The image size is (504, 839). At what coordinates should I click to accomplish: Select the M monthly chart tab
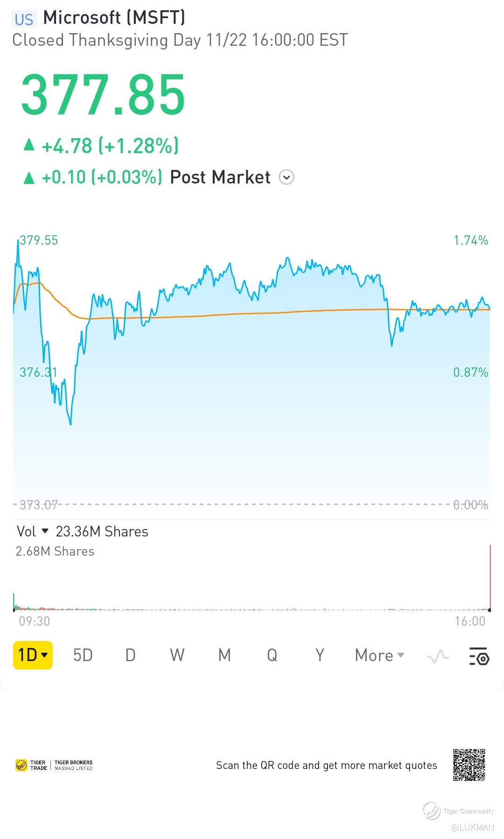tap(225, 655)
